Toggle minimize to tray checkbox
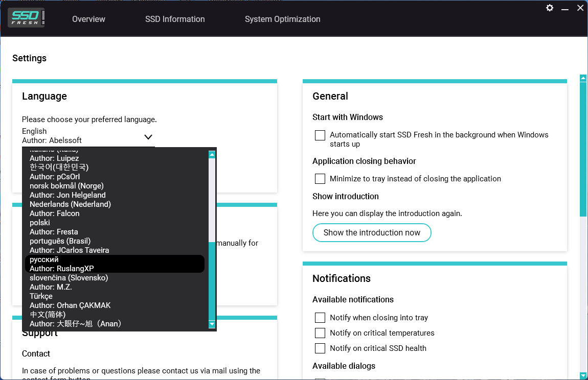The width and height of the screenshot is (588, 380). coord(320,179)
